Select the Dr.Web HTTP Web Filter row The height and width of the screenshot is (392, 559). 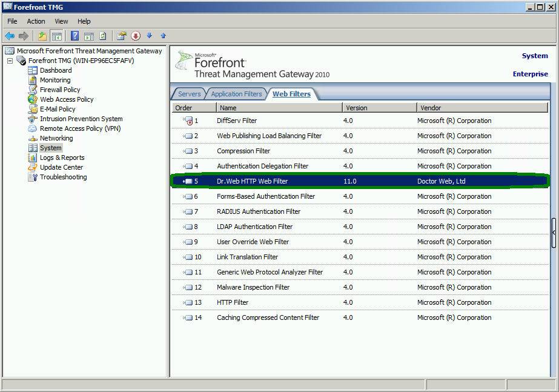360,181
